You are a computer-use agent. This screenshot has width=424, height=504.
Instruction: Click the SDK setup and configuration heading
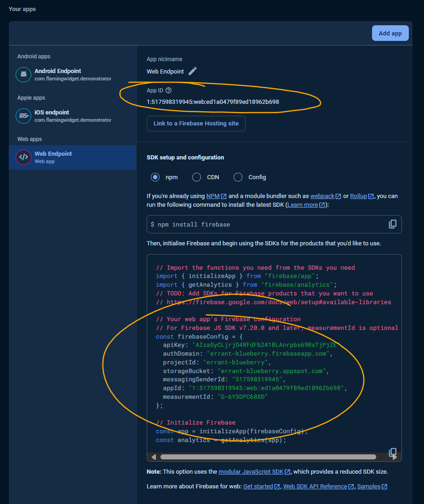click(185, 158)
